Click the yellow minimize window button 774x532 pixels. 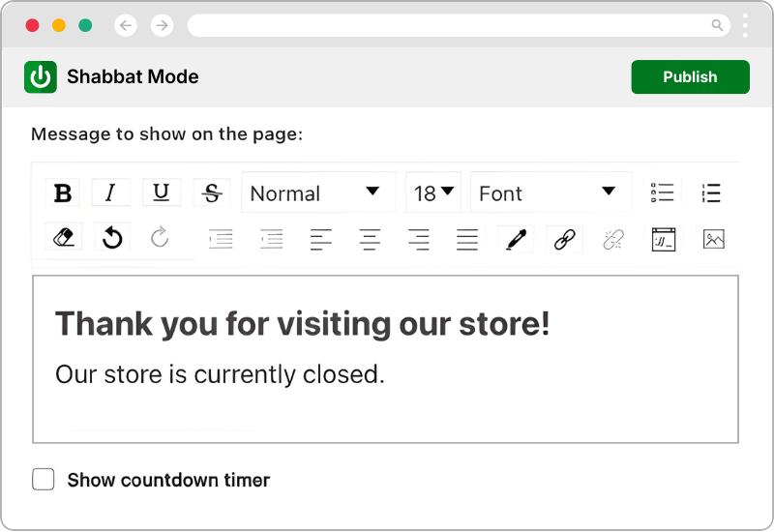(59, 25)
